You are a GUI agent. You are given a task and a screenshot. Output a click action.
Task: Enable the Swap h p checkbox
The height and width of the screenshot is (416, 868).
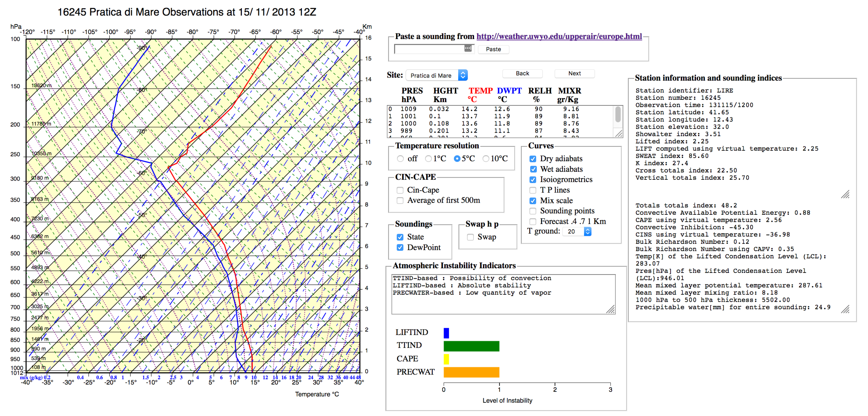coord(471,237)
